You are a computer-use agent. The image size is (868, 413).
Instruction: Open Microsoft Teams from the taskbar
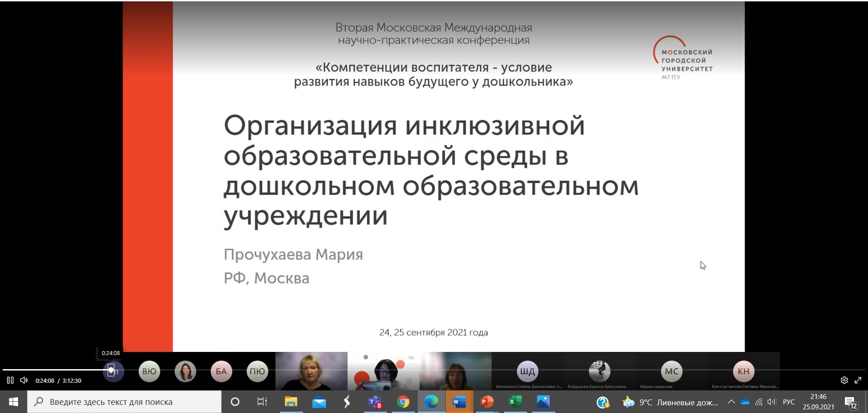[375, 402]
